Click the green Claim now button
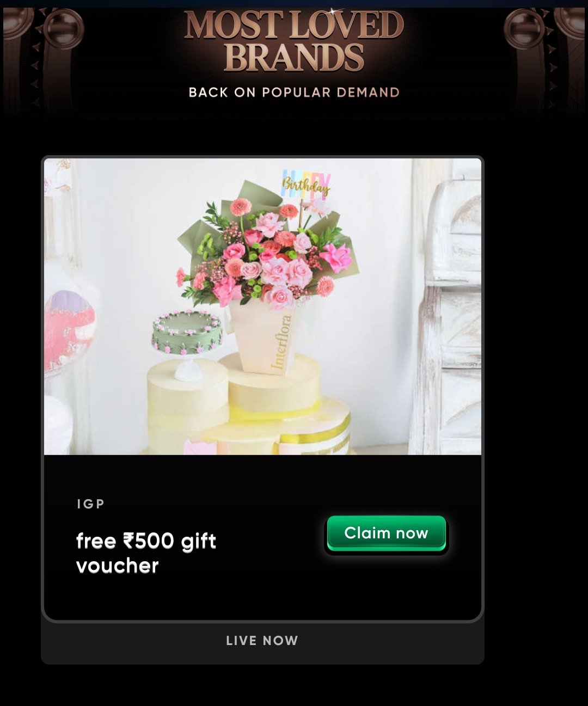Image resolution: width=588 pixels, height=706 pixels. coord(387,533)
